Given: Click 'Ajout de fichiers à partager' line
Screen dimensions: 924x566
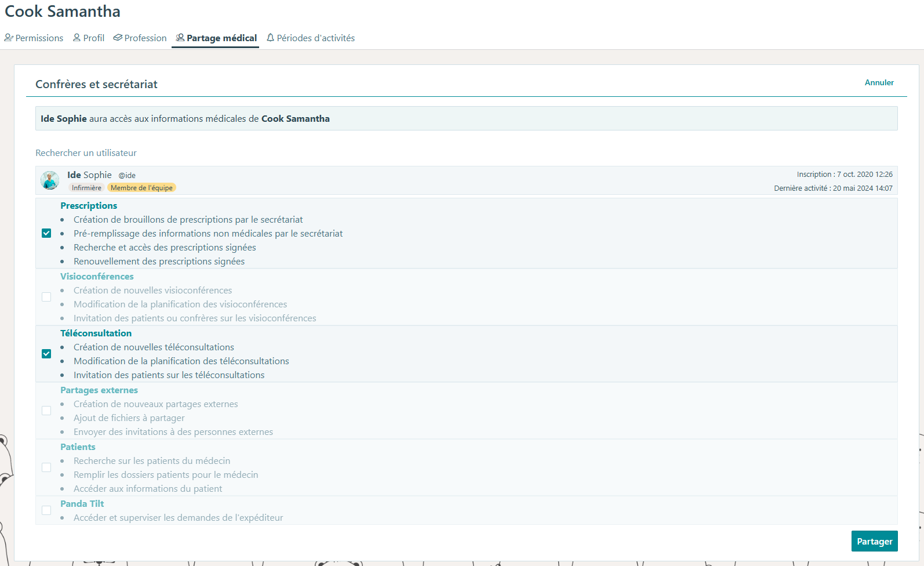Looking at the screenshot, I should point(129,418).
